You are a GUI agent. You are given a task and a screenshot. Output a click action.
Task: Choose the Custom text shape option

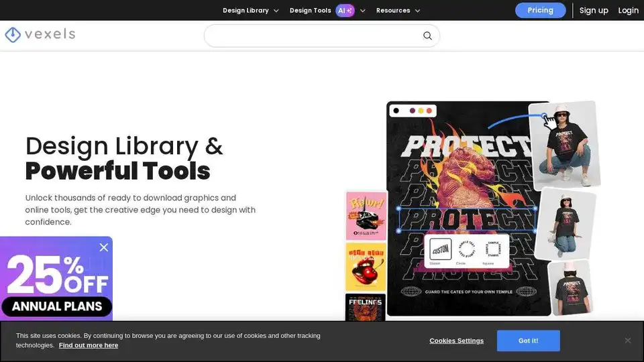[440, 249]
